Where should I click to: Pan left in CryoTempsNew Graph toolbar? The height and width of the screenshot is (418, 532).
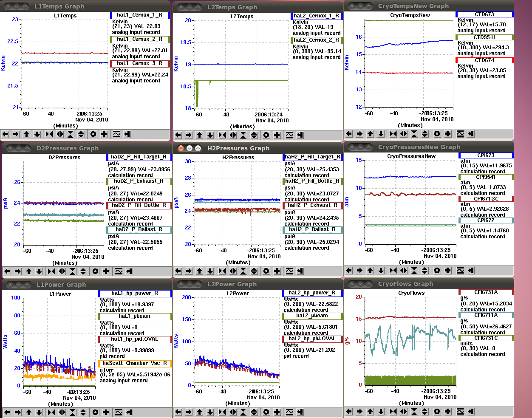pyautogui.click(x=349, y=134)
